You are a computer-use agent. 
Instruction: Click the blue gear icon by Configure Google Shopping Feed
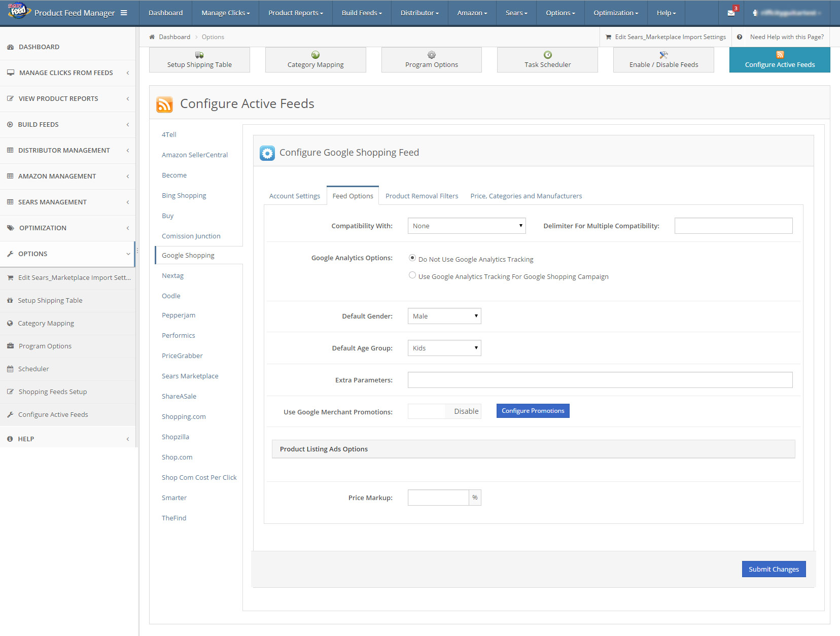pos(267,153)
